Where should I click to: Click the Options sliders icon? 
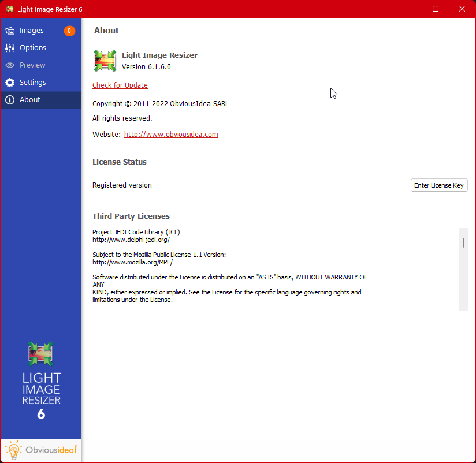pos(10,48)
